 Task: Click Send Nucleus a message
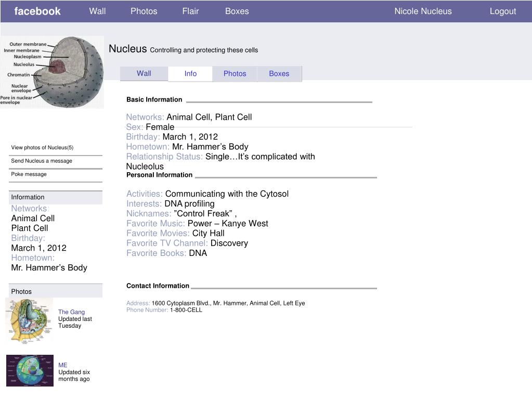(x=42, y=161)
